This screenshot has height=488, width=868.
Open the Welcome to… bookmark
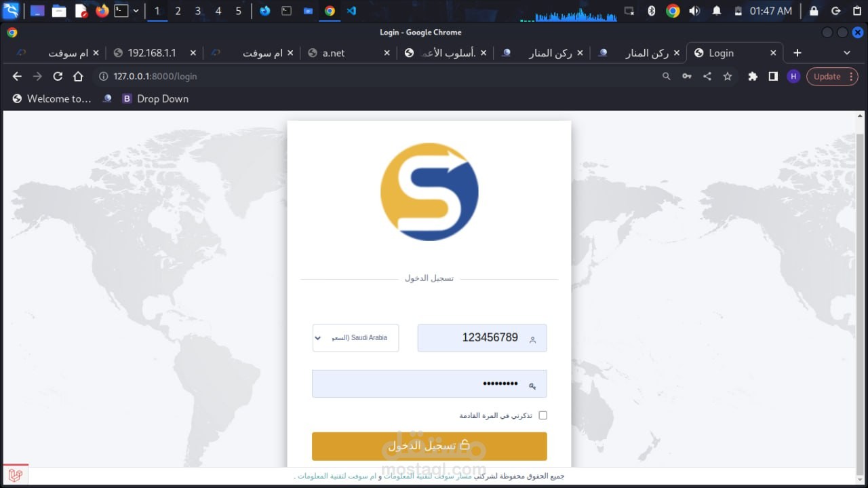click(52, 98)
